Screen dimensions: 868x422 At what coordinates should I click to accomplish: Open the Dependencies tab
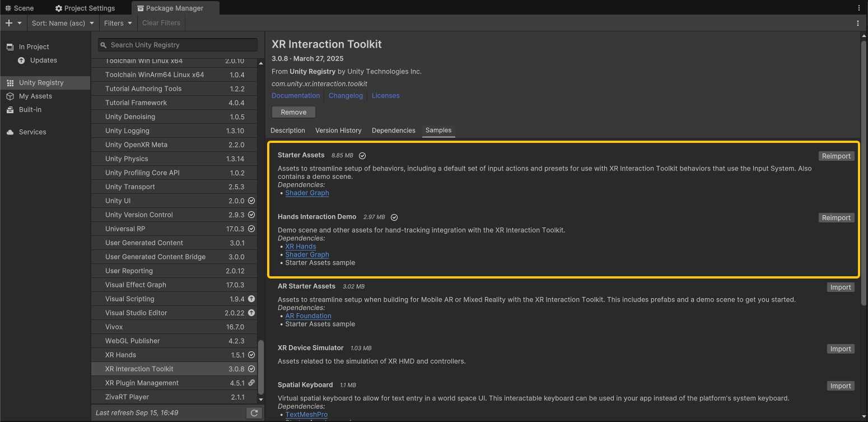coord(394,131)
